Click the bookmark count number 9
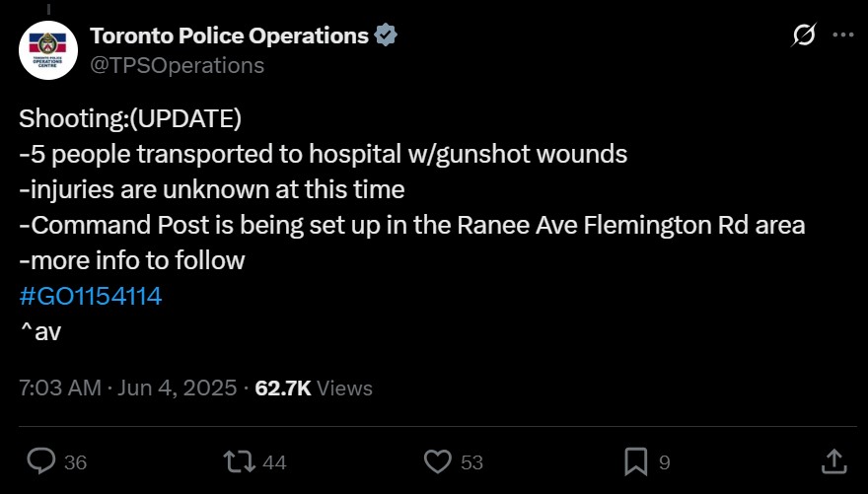Viewport: 868px width, 494px height. [x=665, y=461]
